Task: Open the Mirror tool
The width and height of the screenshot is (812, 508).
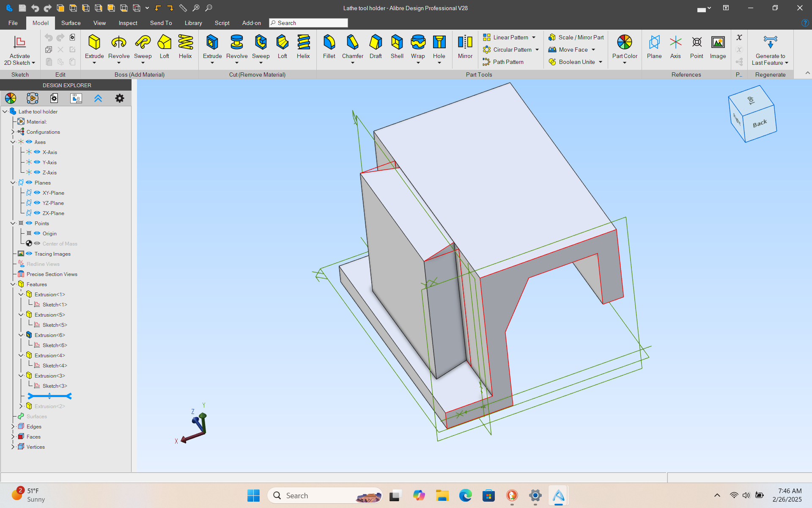Action: [465, 47]
